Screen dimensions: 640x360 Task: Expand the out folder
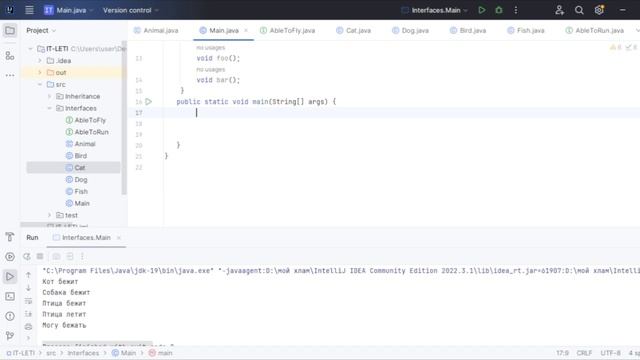pyautogui.click(x=40, y=73)
